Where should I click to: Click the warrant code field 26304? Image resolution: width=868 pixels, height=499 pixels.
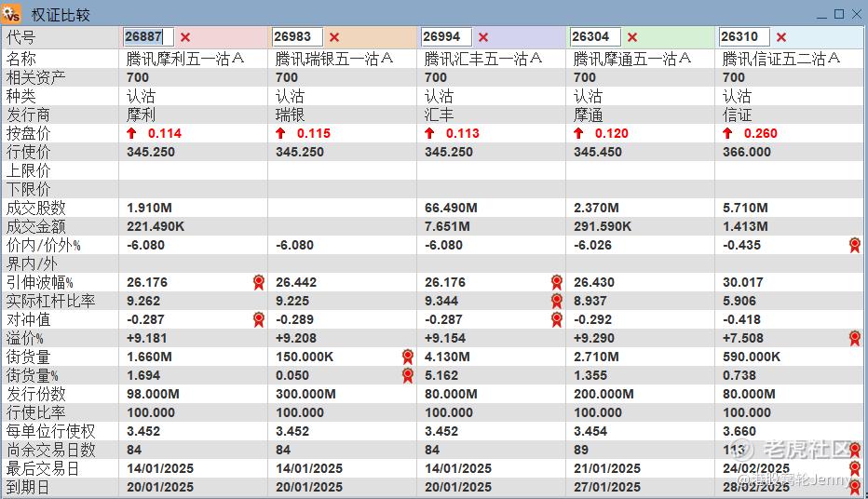click(x=595, y=37)
